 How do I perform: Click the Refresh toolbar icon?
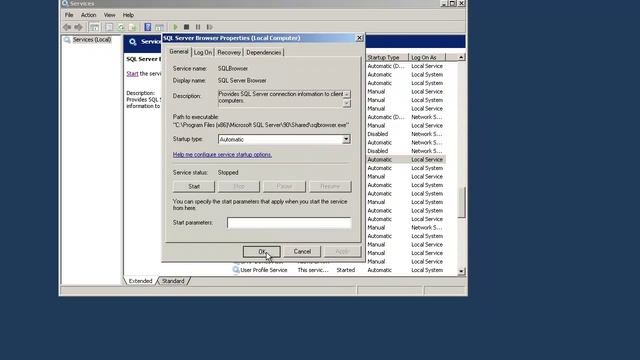tap(121, 27)
